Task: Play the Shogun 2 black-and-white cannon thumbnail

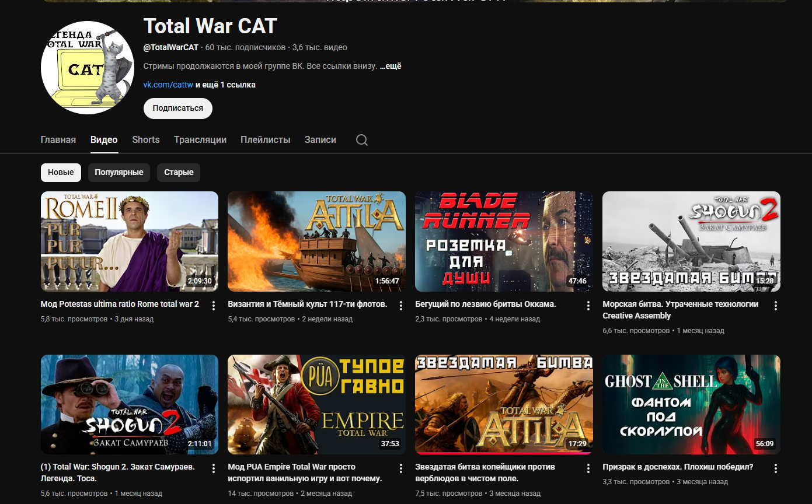Action: (691, 242)
